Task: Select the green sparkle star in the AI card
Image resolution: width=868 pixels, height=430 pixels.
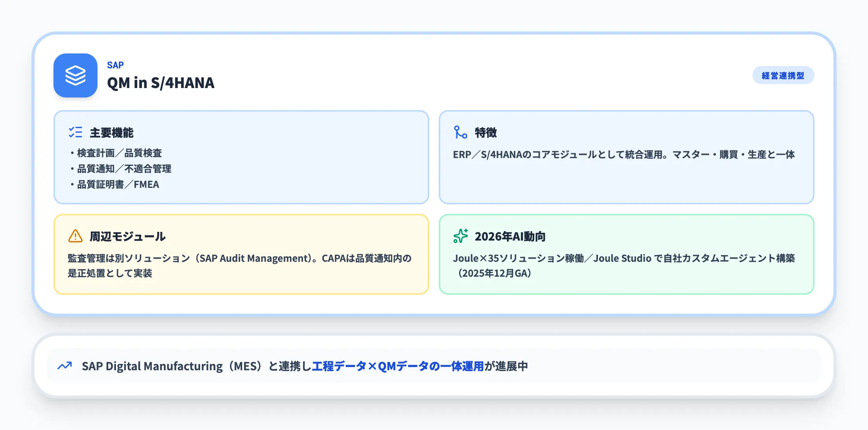Action: pyautogui.click(x=460, y=237)
